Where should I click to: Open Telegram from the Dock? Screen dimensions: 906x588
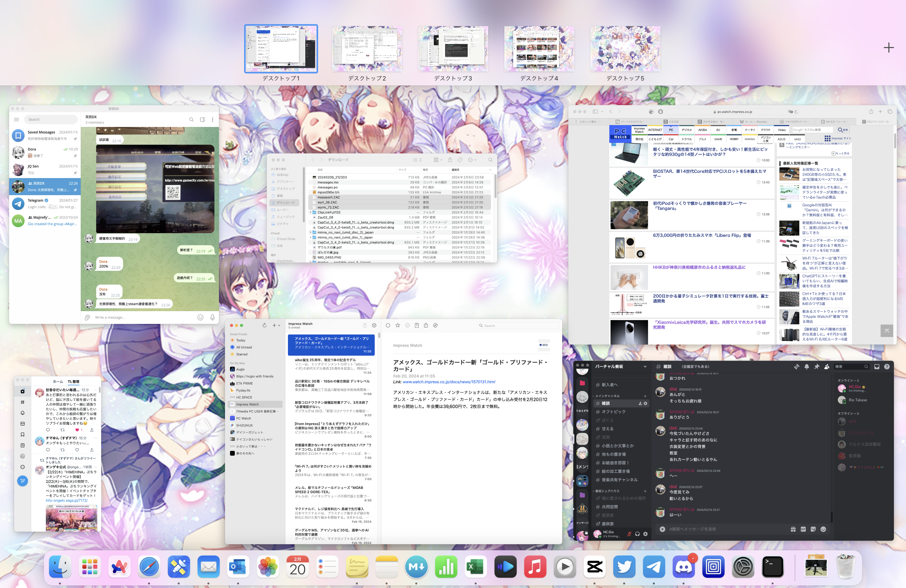(654, 566)
